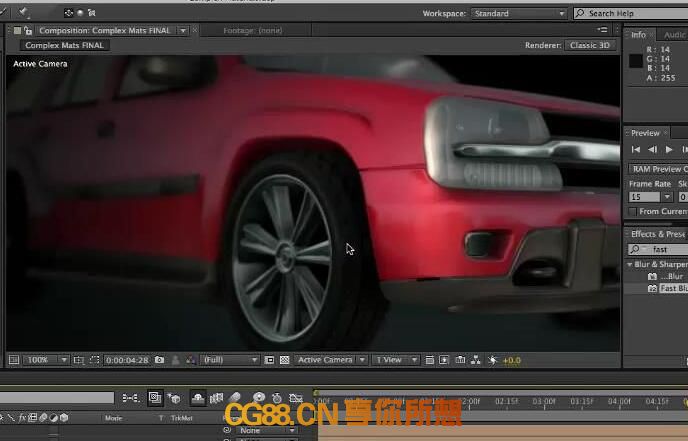
Task: Switch to the Info tab
Action: 638,35
